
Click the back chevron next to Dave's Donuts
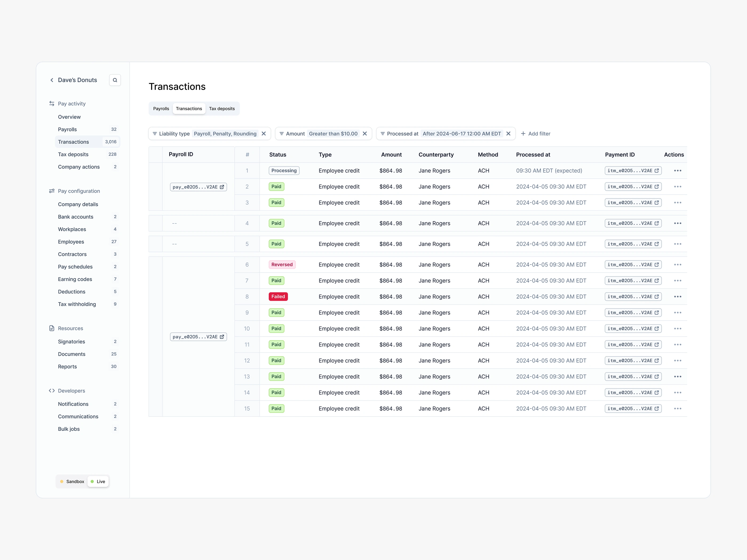tap(52, 80)
